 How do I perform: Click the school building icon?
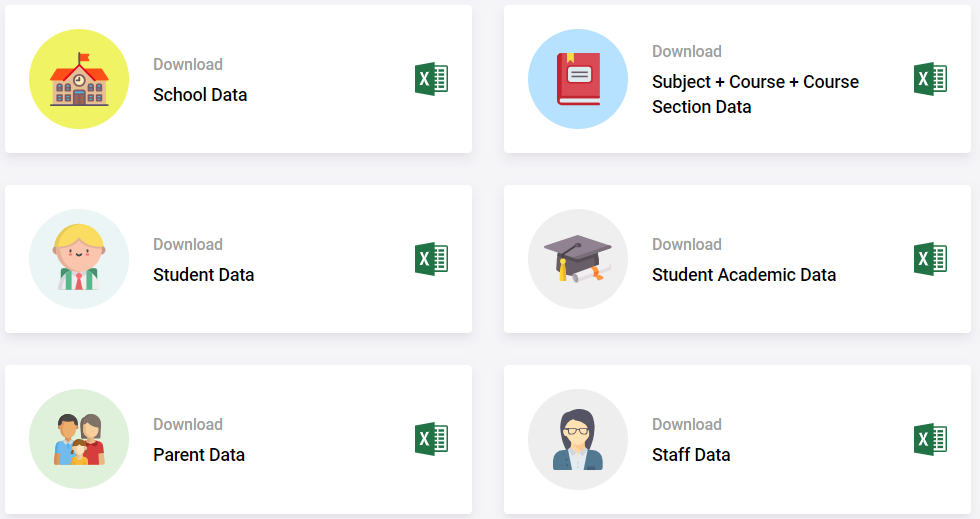click(79, 79)
